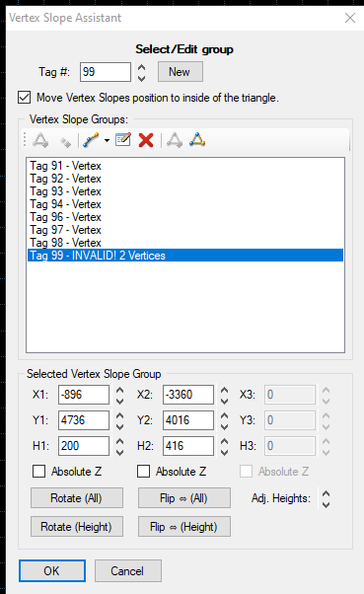Image resolution: width=364 pixels, height=594 pixels.
Task: Toggle Move Vertex Slopes position checkbox
Action: pyautogui.click(x=25, y=98)
